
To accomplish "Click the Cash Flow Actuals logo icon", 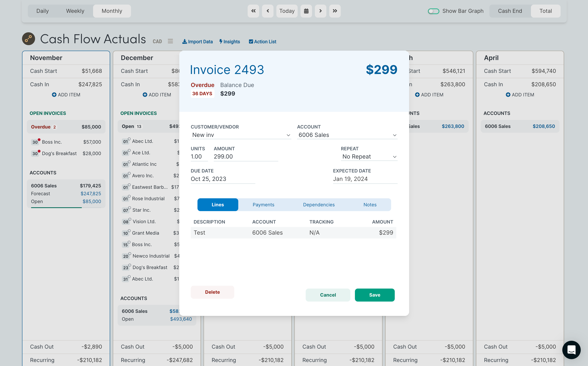I will (x=29, y=39).
